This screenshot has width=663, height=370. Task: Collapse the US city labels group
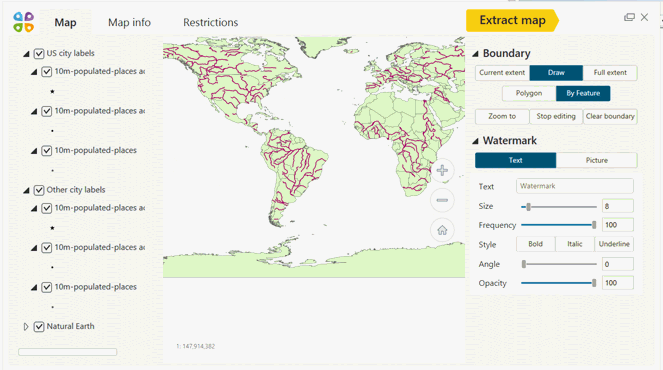click(x=26, y=54)
